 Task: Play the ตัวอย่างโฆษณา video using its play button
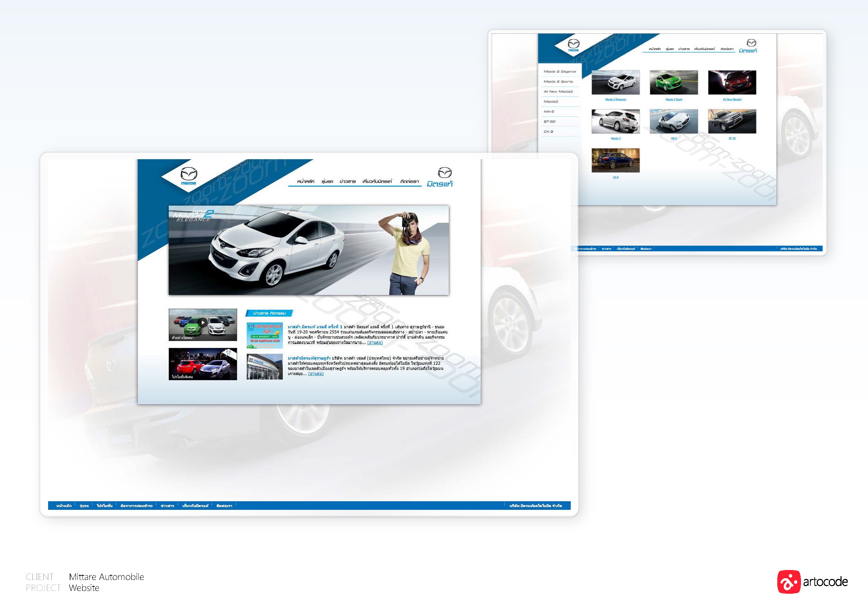pos(203,323)
